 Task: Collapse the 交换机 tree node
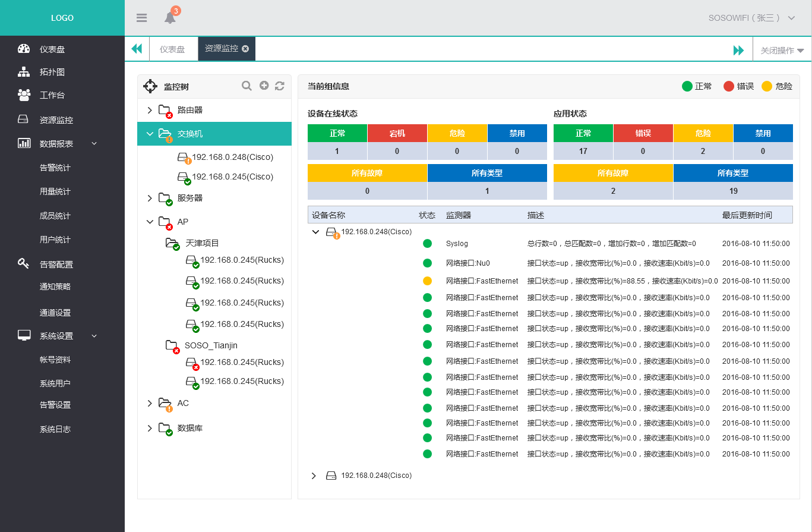click(150, 134)
